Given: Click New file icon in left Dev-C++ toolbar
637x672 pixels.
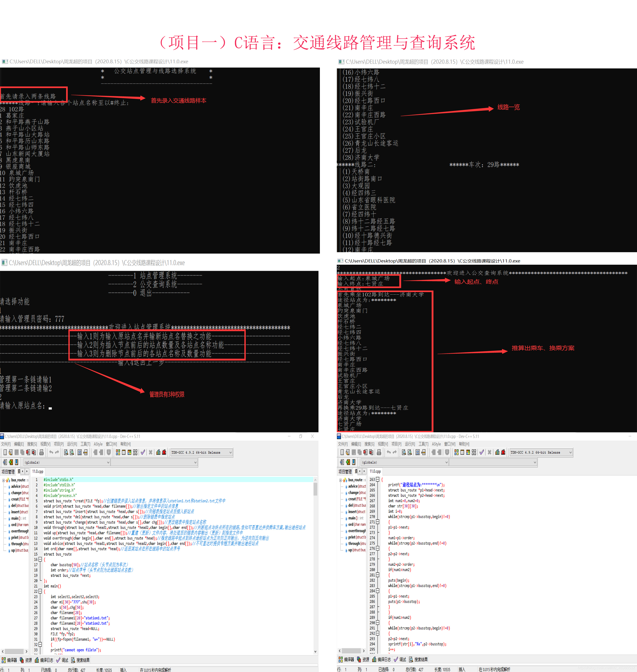Looking at the screenshot, I should pos(5,452).
